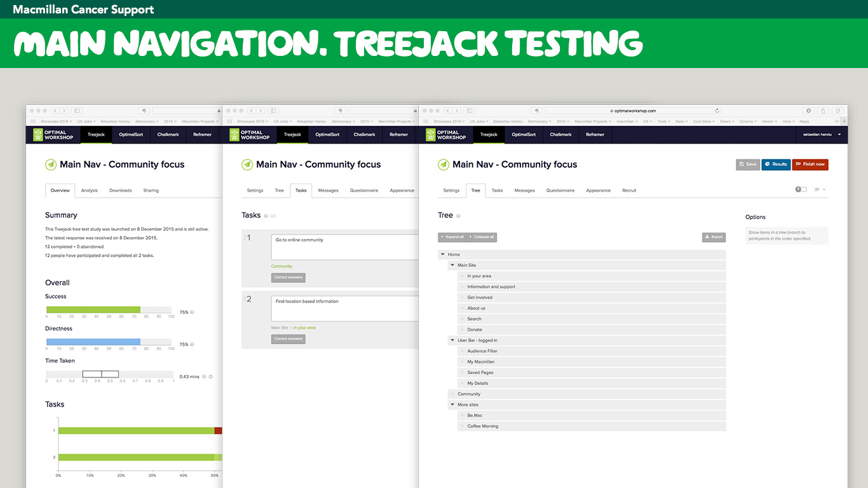This screenshot has height=488, width=868.
Task: Click the red Finish now button
Action: click(x=810, y=165)
